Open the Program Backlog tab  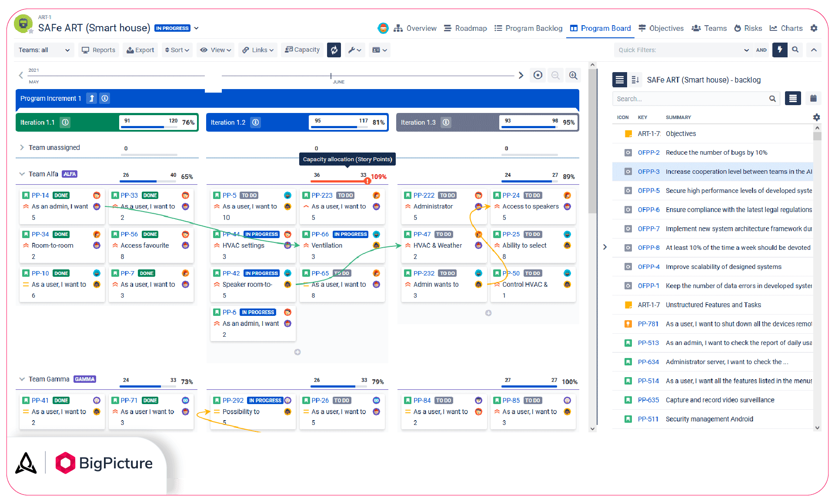coord(528,28)
